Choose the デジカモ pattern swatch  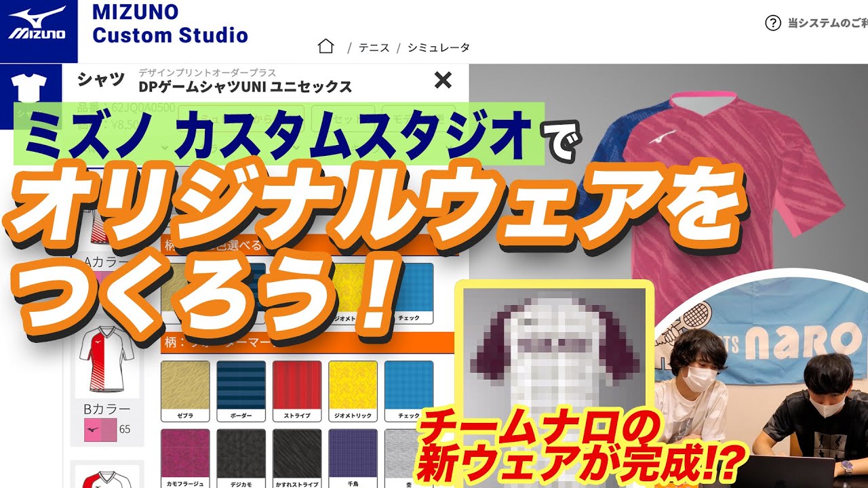[241, 458]
